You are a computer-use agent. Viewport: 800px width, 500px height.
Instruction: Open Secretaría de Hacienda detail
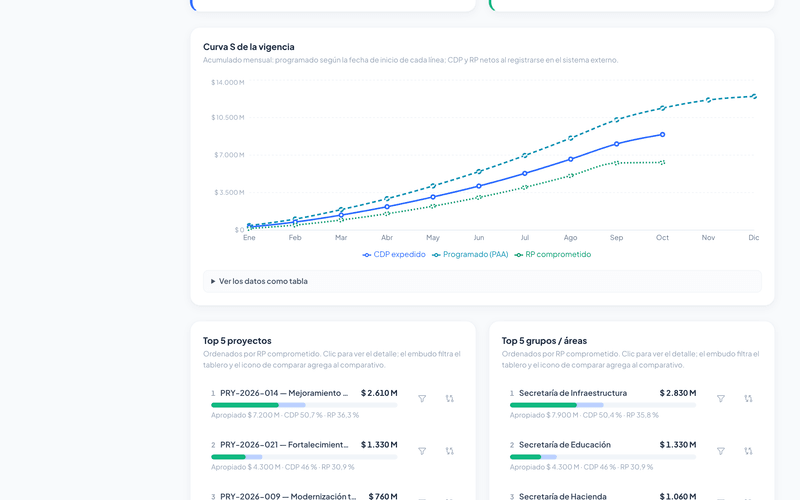[x=603, y=495]
